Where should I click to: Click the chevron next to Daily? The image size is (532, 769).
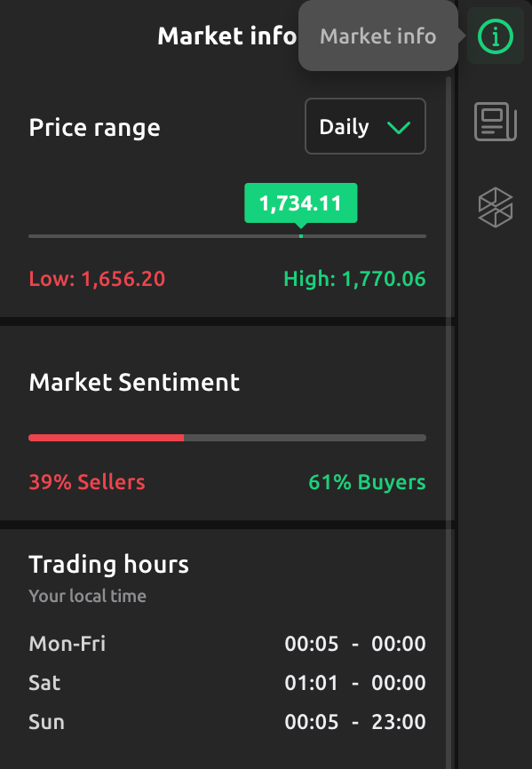(x=401, y=126)
